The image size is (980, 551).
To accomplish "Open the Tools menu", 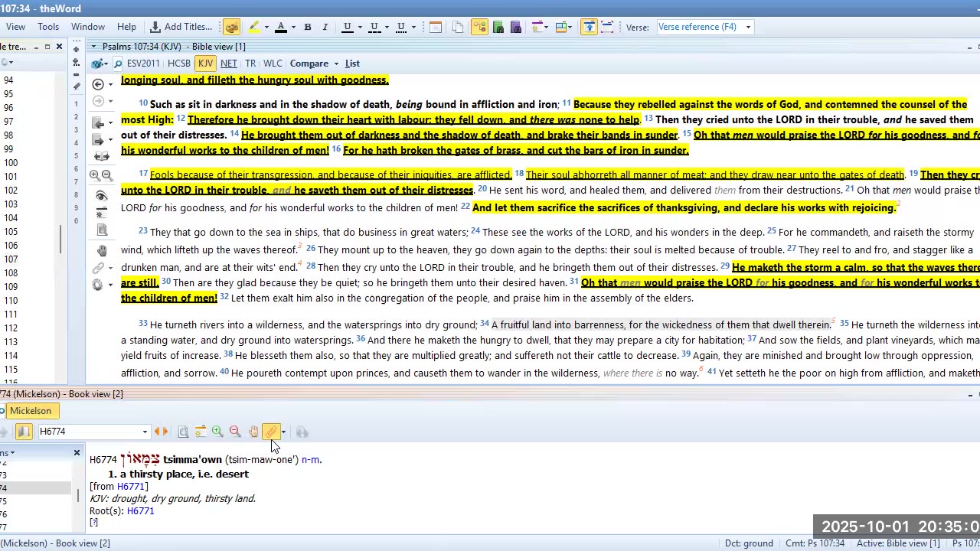I will coord(47,27).
